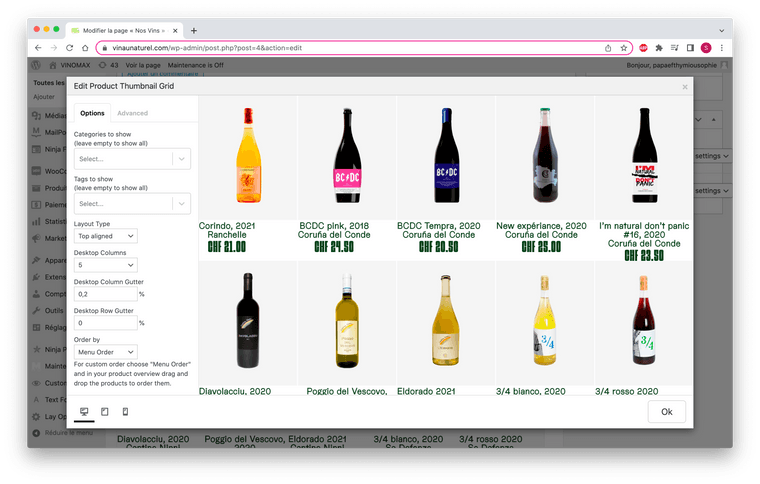Select the Options tab
This screenshot has height=484, width=760.
[92, 113]
